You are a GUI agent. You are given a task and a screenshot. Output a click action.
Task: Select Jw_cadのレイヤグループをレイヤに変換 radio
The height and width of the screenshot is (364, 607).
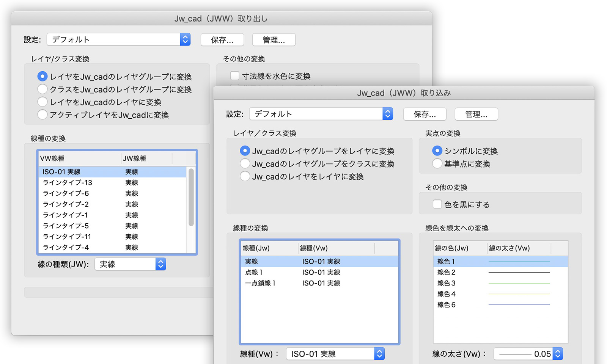(245, 151)
